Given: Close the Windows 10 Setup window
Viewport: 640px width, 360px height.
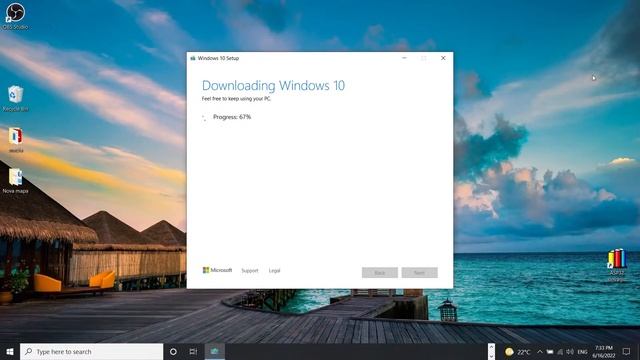Looking at the screenshot, I should 443,58.
